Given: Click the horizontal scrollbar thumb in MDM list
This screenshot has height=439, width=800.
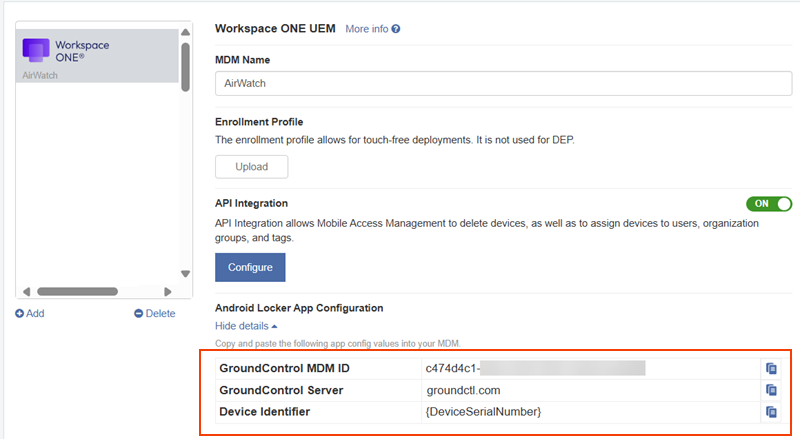Looking at the screenshot, I should click(78, 291).
